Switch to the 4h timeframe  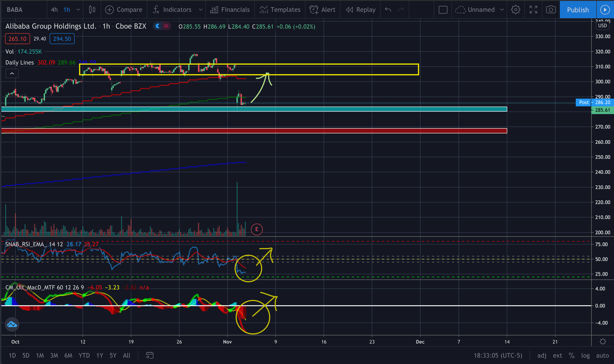coord(54,10)
